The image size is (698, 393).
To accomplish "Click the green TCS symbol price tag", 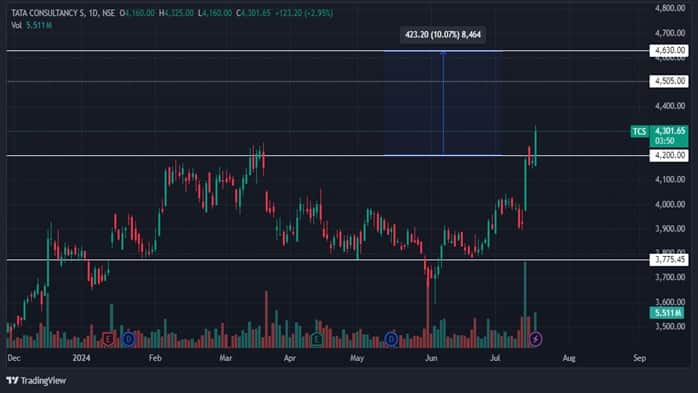I will 639,131.
